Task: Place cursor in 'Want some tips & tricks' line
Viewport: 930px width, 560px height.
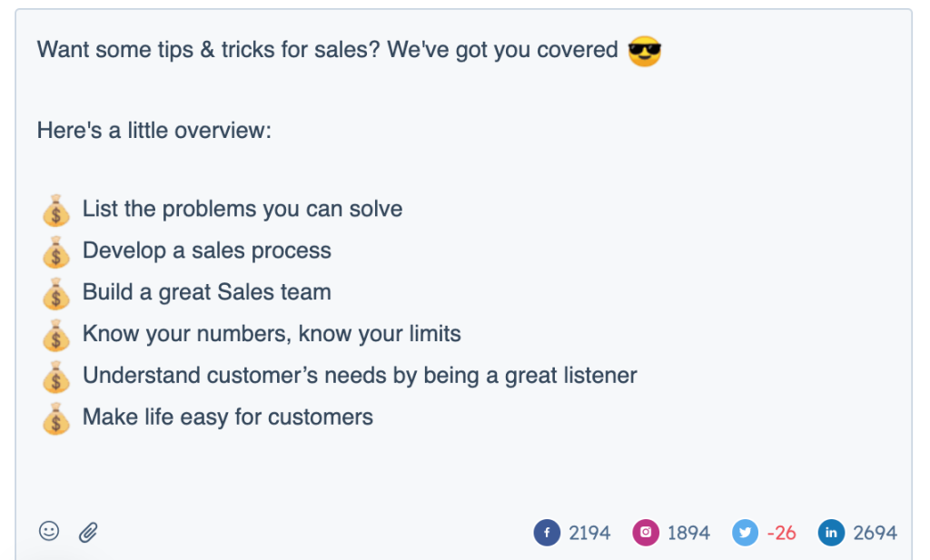Action: [327, 50]
